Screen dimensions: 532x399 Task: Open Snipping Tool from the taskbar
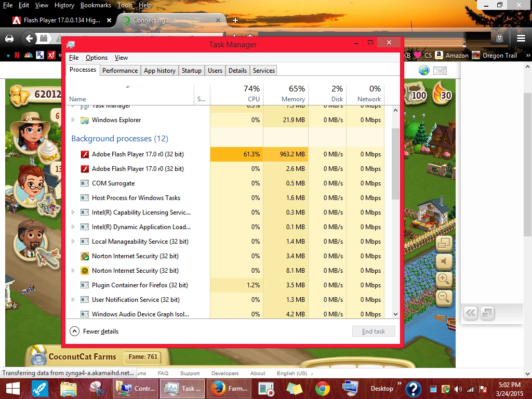97,389
